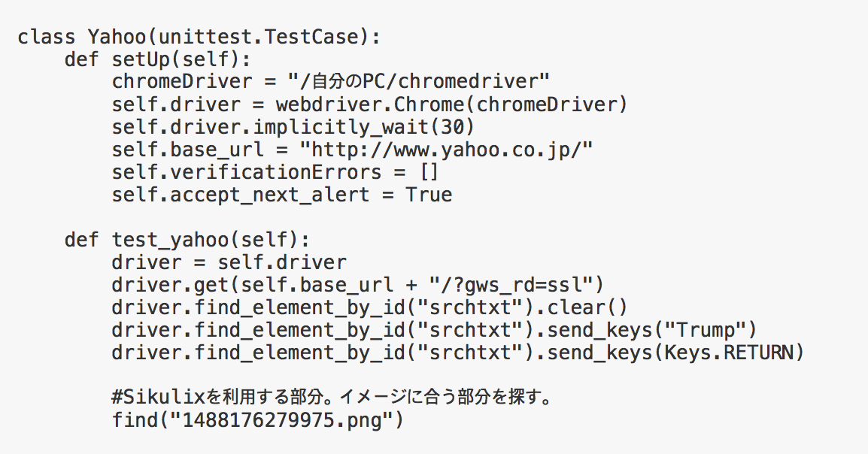Click the True value in accept_next_alert

pyautogui.click(x=429, y=195)
